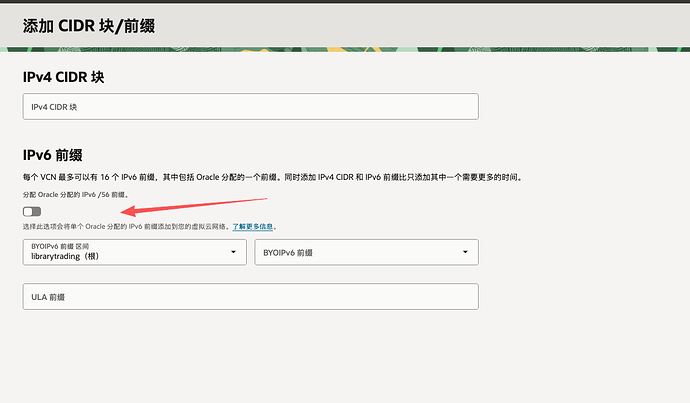Click the toggle help text starting 选择此选项
This screenshot has height=403, width=690.
[125, 227]
